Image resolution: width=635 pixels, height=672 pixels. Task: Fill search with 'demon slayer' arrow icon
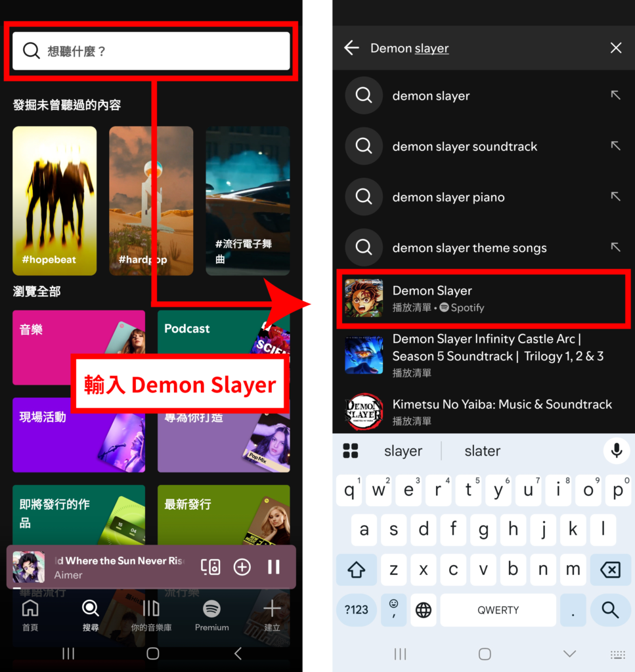coord(616,95)
